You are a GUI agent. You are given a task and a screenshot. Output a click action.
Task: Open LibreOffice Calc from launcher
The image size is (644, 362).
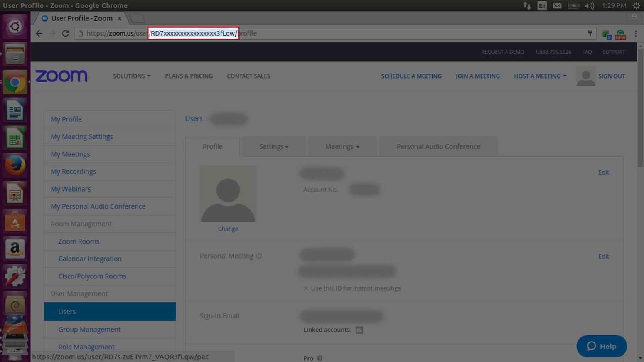[x=15, y=138]
